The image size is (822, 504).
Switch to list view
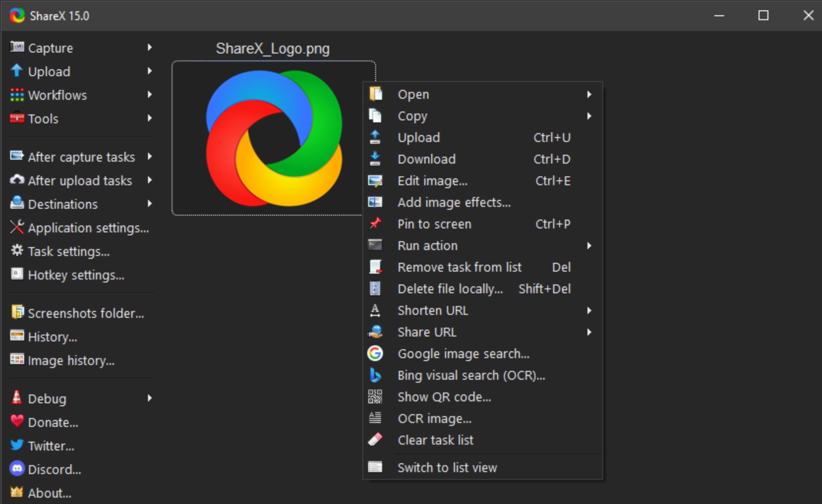[x=447, y=468]
